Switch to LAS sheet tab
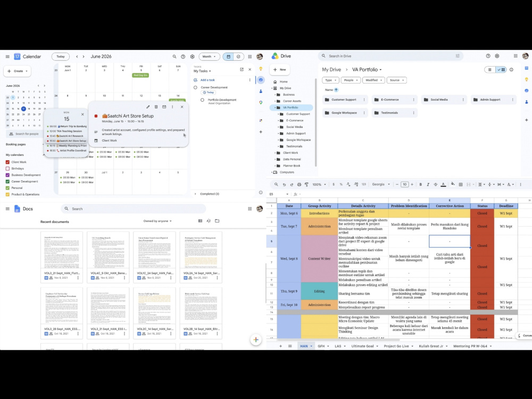Image resolution: width=532 pixels, height=399 pixels. click(340, 346)
